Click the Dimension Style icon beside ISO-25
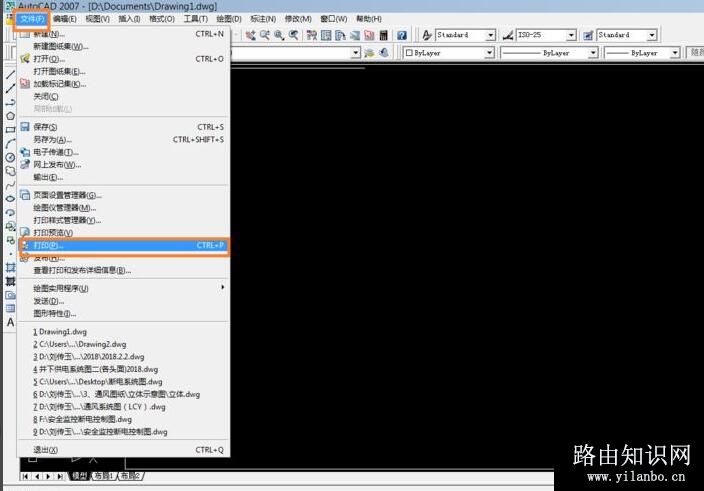704x491 pixels. point(508,35)
